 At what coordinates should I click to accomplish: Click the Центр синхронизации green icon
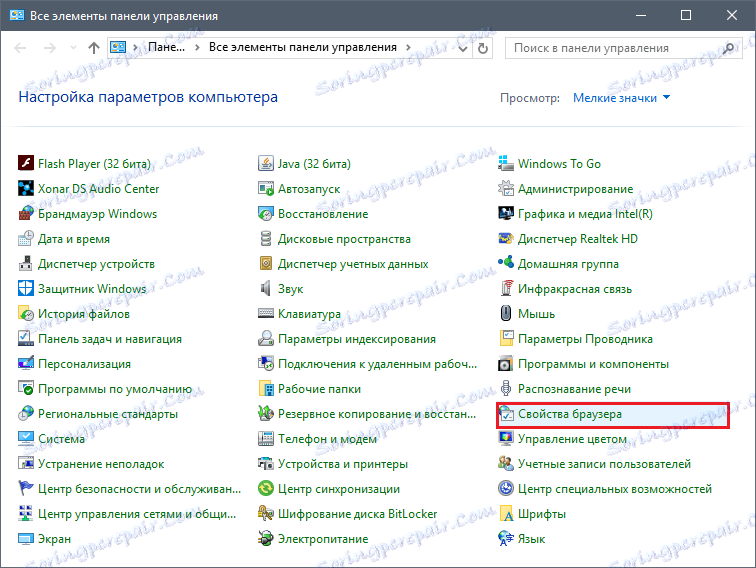point(266,488)
